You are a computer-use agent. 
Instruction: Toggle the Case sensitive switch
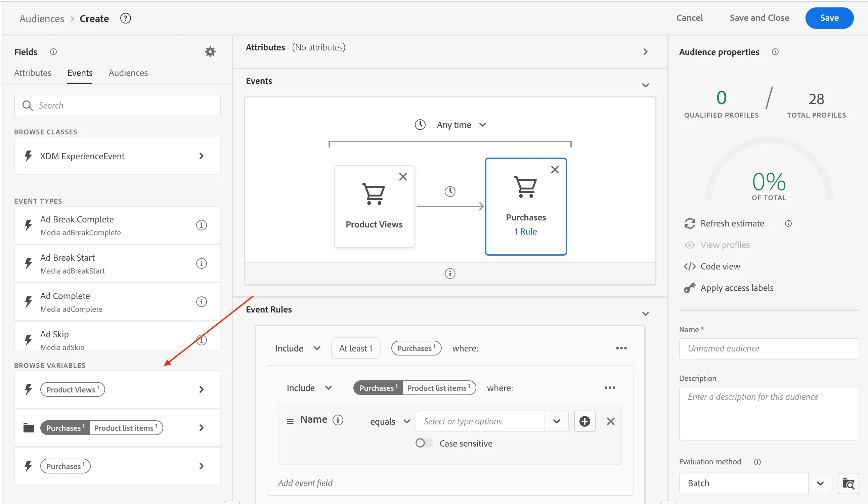tap(424, 443)
